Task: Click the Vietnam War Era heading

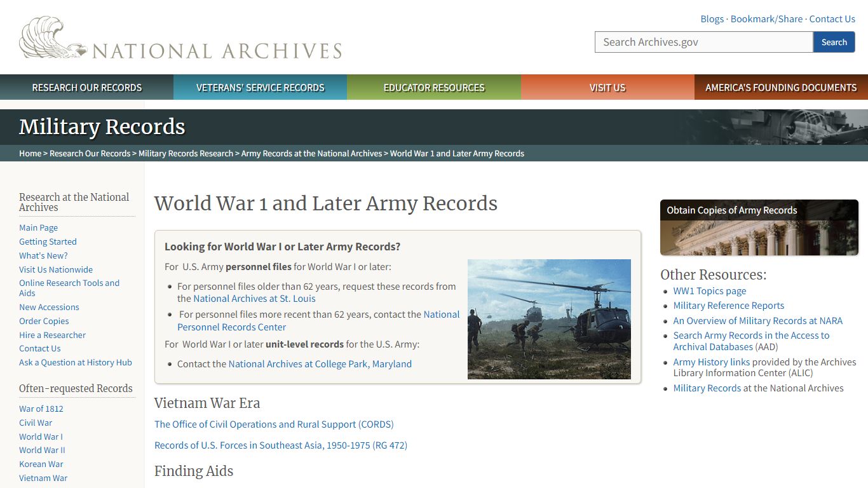Action: [207, 403]
